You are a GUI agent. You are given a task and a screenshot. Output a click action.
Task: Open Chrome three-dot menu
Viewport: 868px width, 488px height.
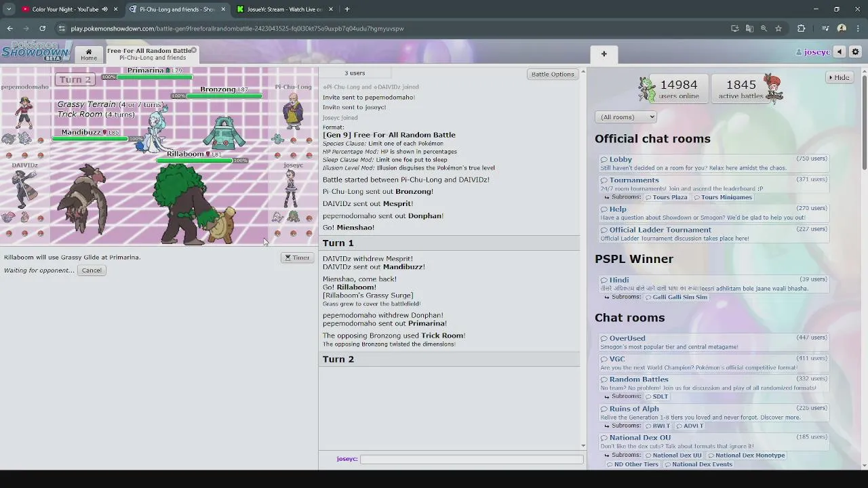(x=858, y=28)
